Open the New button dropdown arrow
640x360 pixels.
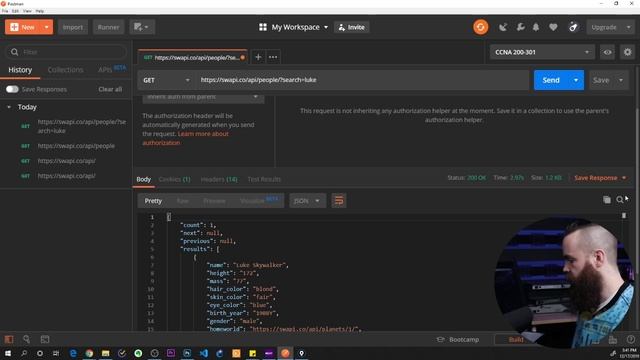pos(47,27)
